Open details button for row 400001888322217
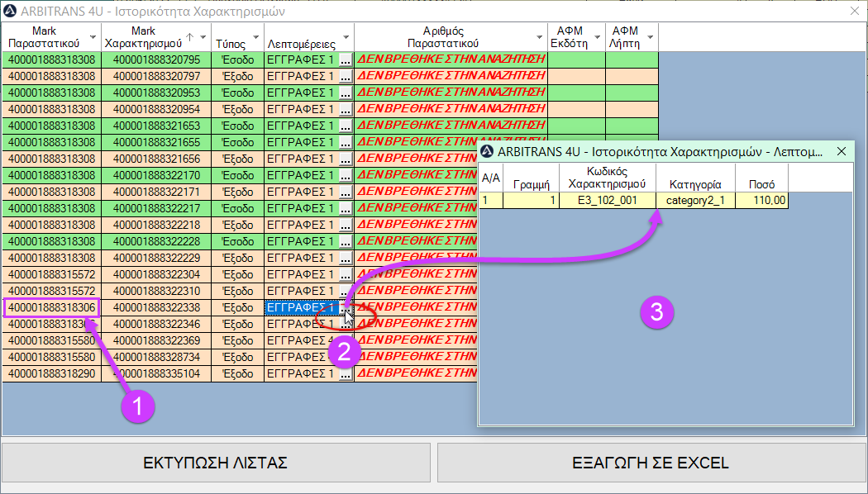868x494 pixels. coord(346,209)
